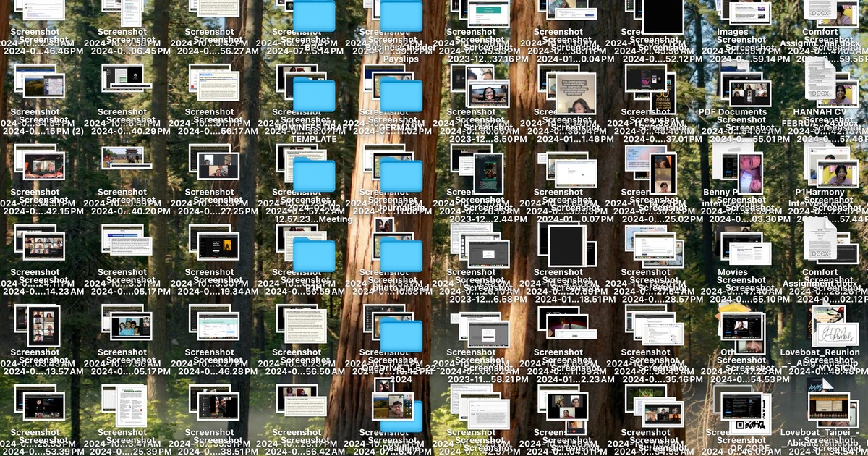Open the NOMINEES DRAFT TEMPLATE folder
868x456 pixels.
(x=314, y=96)
